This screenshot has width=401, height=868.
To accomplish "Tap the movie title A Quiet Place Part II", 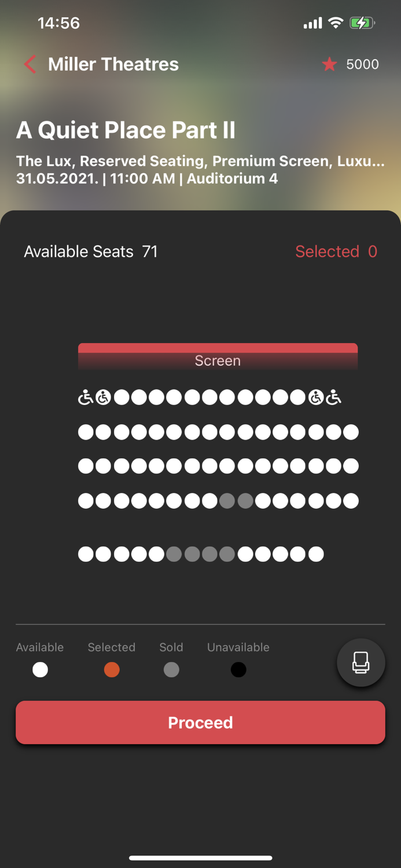I will [126, 130].
